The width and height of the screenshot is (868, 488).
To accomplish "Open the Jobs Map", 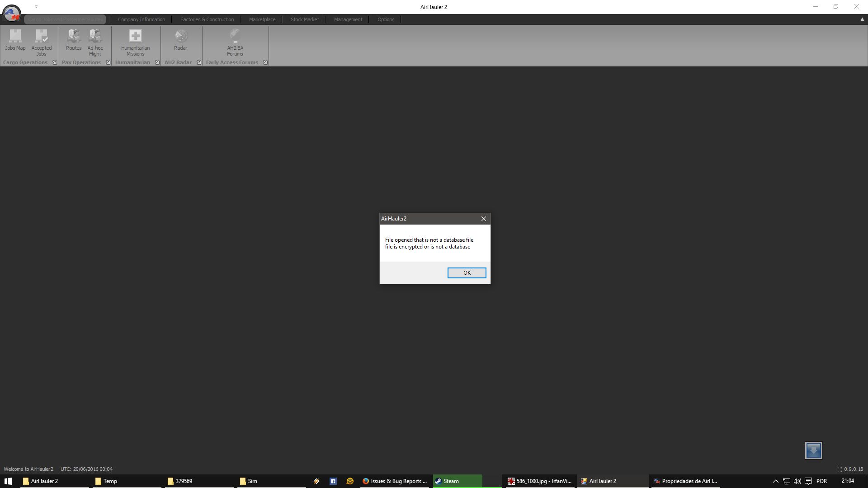I will point(15,40).
